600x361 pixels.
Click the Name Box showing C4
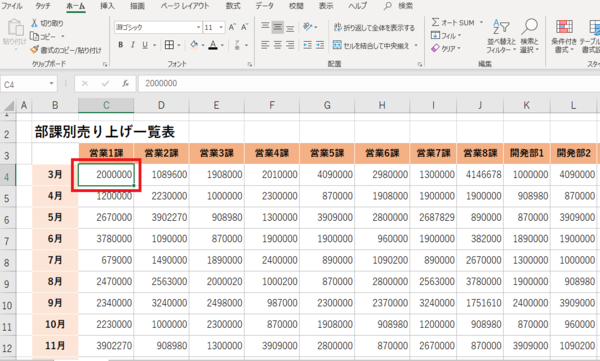click(24, 84)
